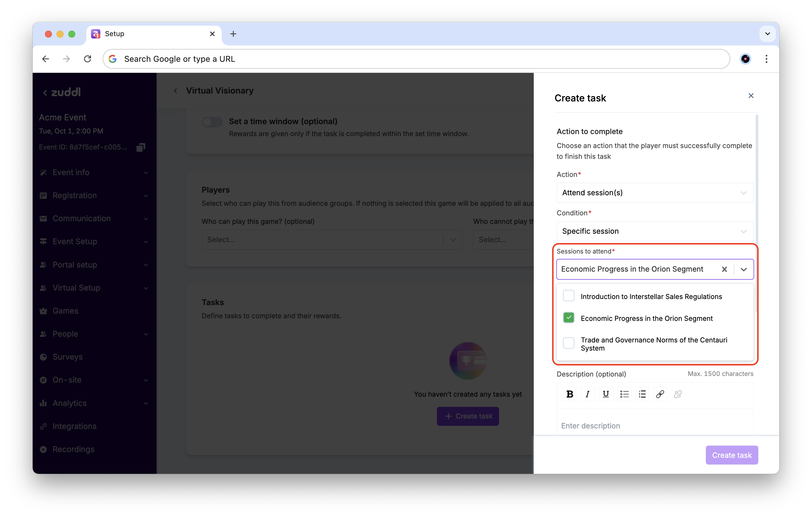Click the purple Create task button in panel footer
Screen dimensions: 812x517
[x=731, y=455]
